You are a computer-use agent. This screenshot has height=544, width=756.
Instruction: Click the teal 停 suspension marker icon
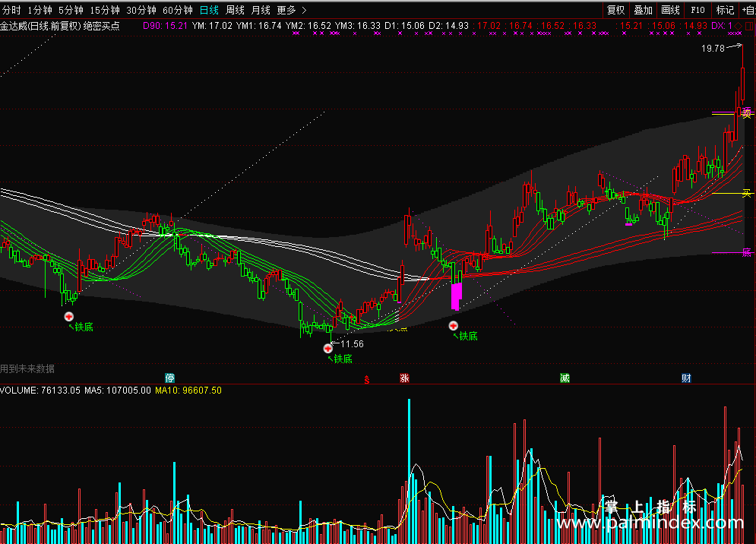point(169,378)
